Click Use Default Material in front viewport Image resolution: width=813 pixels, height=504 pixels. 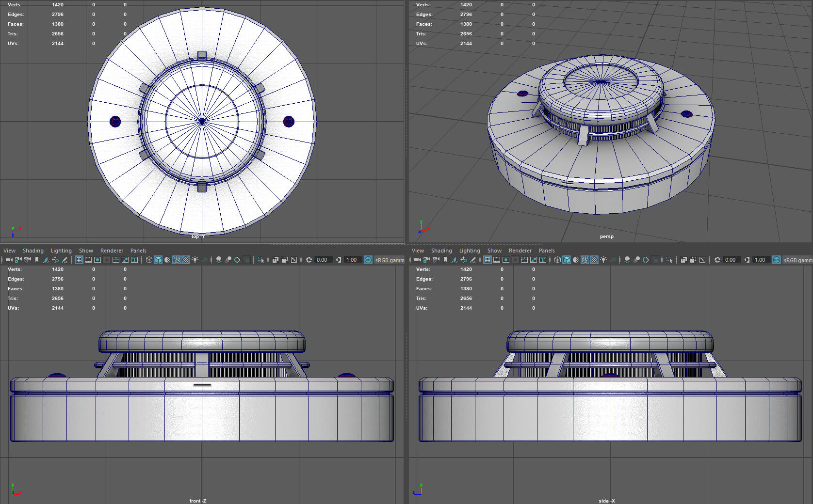167,260
